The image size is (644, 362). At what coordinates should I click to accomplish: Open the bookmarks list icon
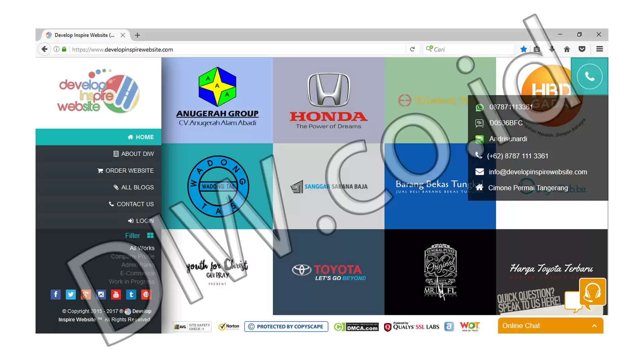[537, 49]
